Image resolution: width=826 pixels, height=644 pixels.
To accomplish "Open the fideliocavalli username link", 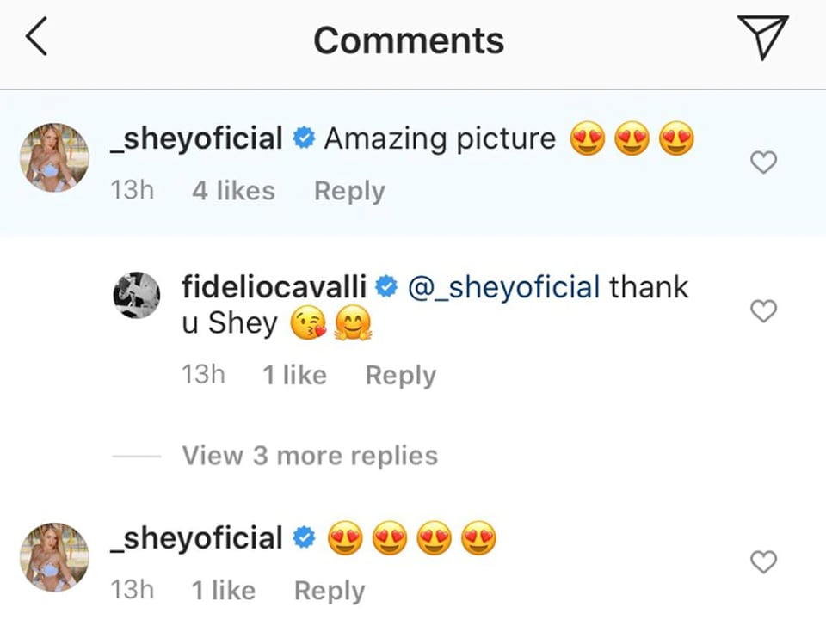I will 274,286.
